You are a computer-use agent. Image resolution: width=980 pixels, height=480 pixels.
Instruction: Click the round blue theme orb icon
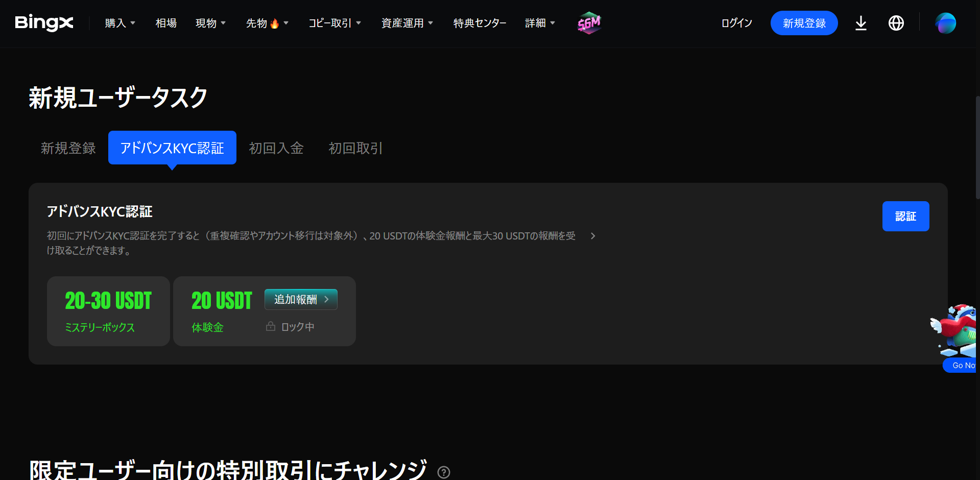click(945, 23)
